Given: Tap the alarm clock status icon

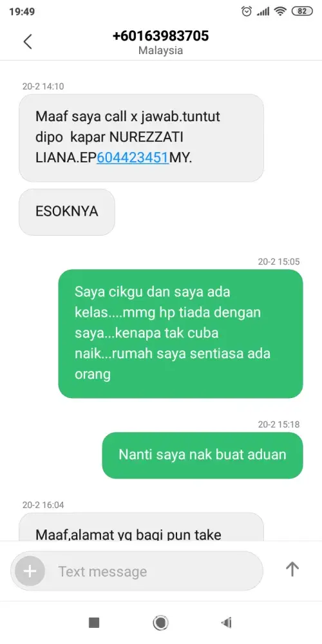Looking at the screenshot, I should tap(247, 11).
